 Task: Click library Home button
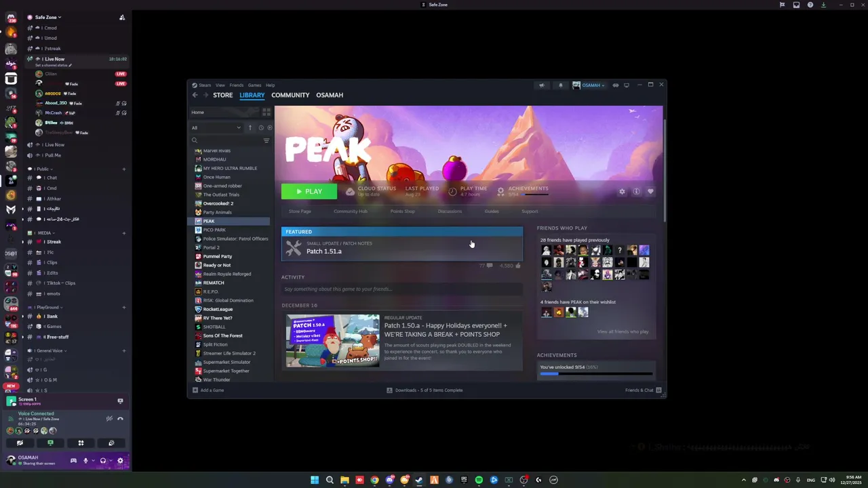[224, 113]
